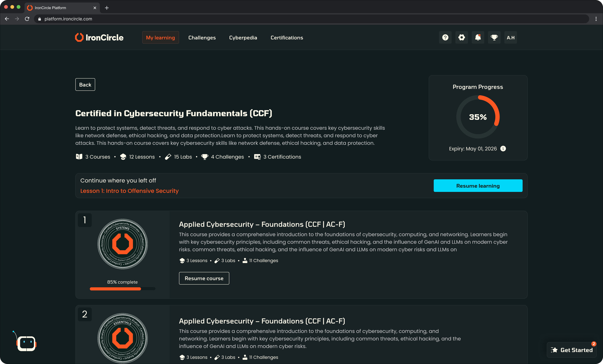This screenshot has width=603, height=364.
Task: Open the Cyberpedia tab
Action: click(x=243, y=38)
